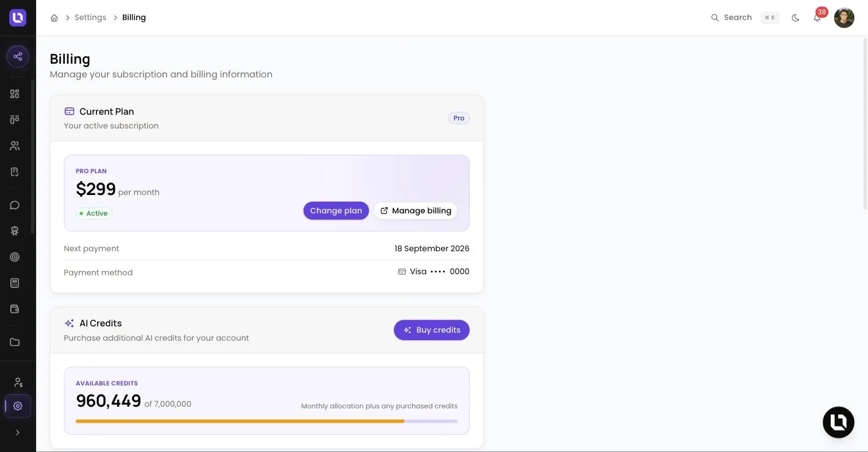Open the checklist document icon in sidebar
The image size is (868, 452).
pos(15,172)
